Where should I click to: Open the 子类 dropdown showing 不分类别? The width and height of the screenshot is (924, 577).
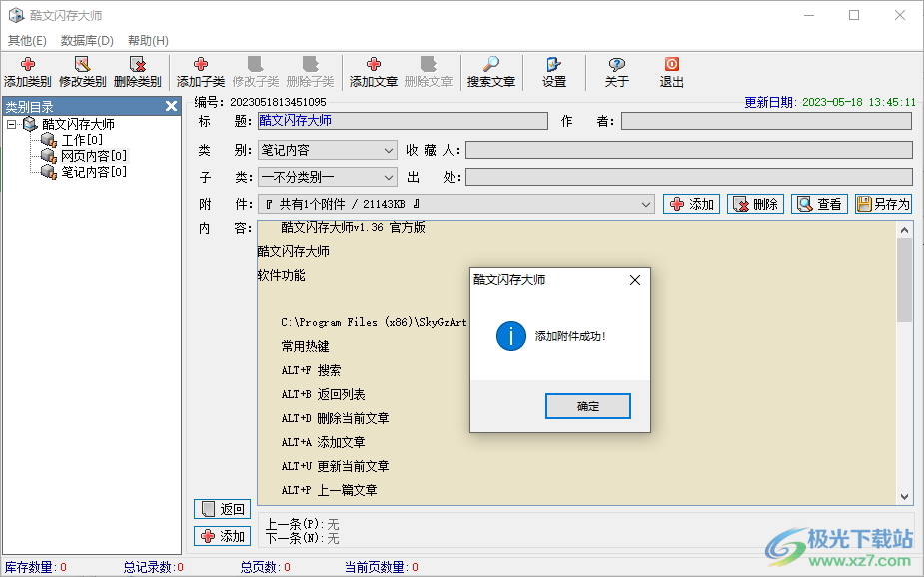[327, 177]
